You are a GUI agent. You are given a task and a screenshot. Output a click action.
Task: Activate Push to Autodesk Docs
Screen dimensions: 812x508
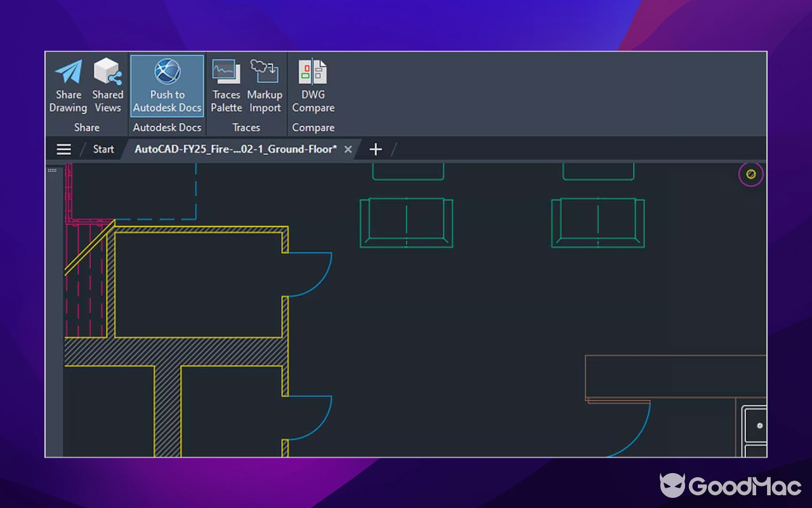click(x=167, y=86)
